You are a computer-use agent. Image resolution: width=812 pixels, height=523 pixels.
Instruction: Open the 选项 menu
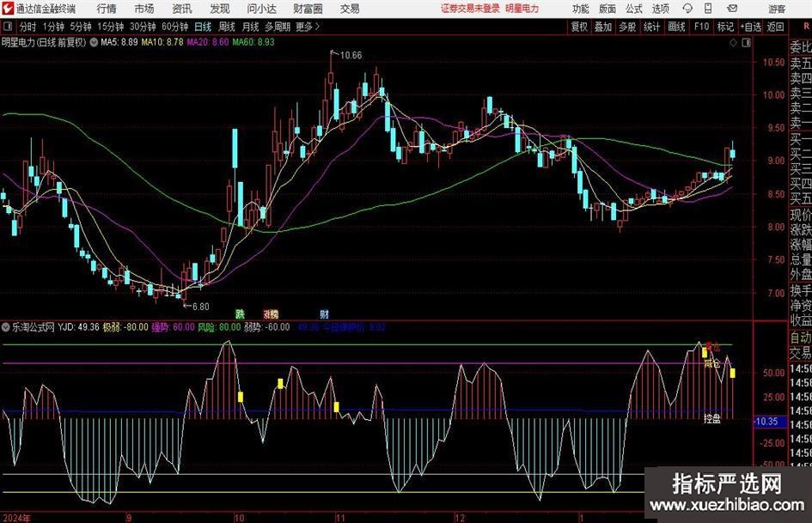click(x=660, y=9)
